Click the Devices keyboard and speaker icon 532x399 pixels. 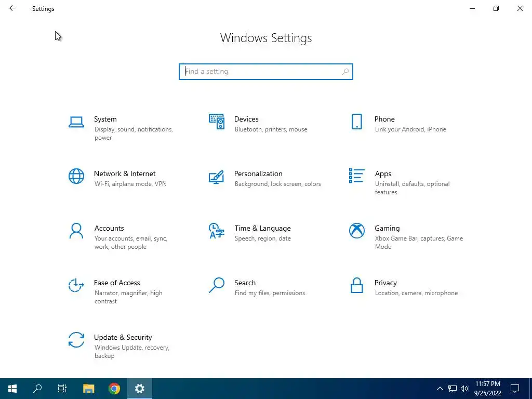coord(217,122)
